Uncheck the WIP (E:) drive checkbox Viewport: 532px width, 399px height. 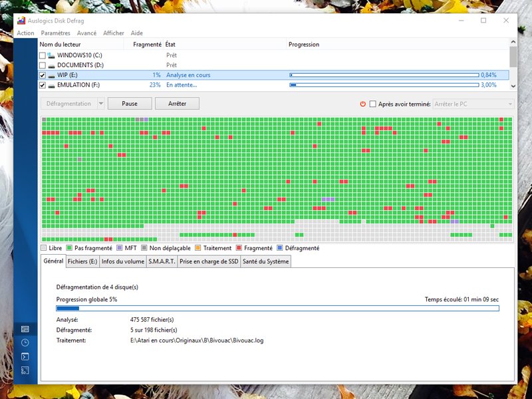[43, 75]
